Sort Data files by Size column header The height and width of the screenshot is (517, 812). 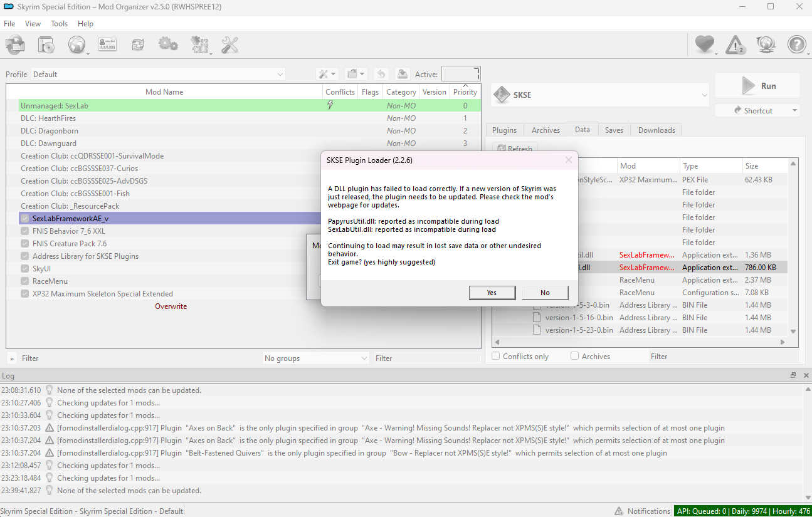765,166
